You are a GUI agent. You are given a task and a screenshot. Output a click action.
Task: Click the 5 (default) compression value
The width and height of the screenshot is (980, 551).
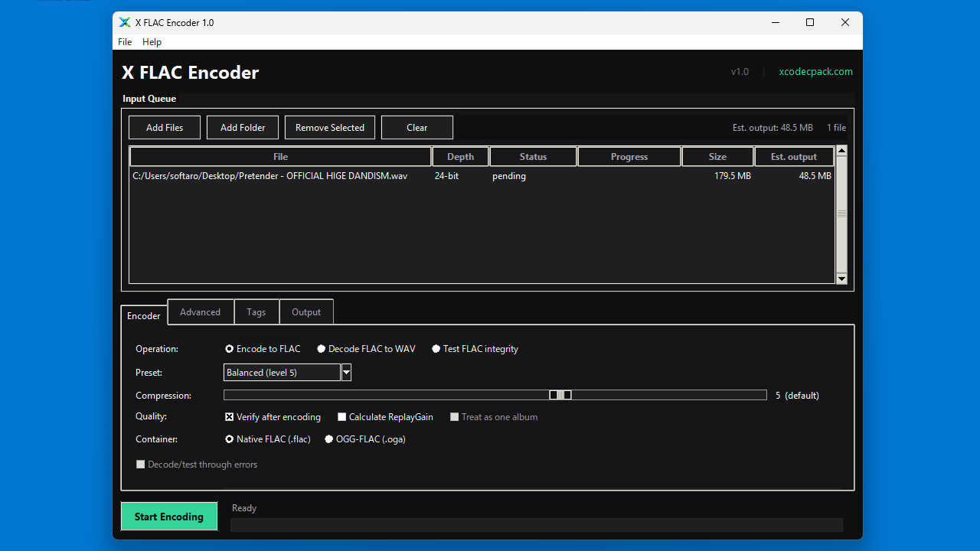(797, 396)
